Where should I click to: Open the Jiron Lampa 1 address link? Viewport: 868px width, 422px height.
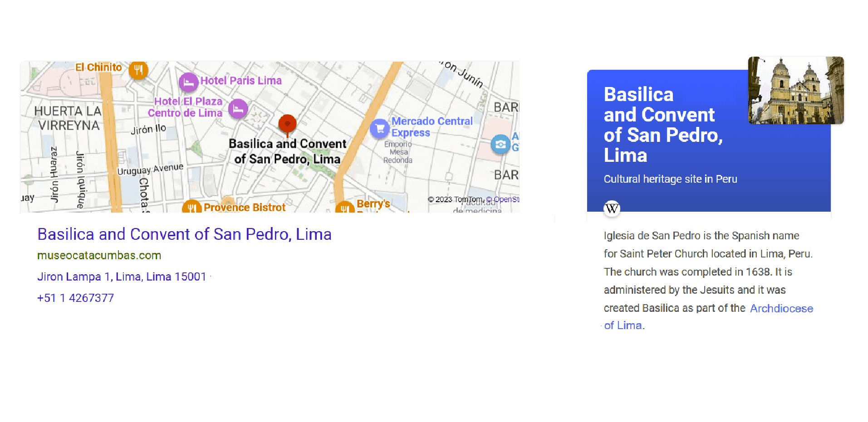pos(122,276)
